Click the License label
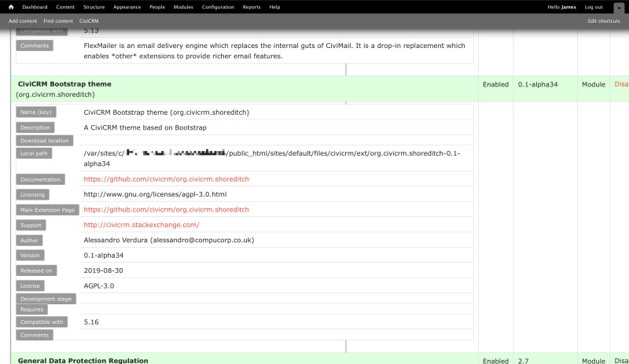This screenshot has width=629, height=364. pyautogui.click(x=30, y=285)
